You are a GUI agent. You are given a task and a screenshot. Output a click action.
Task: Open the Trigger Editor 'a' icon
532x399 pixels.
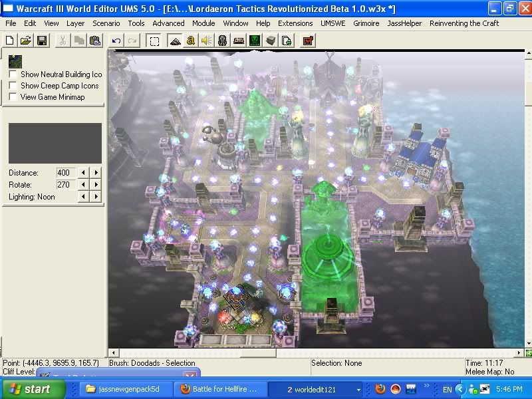pyautogui.click(x=191, y=41)
